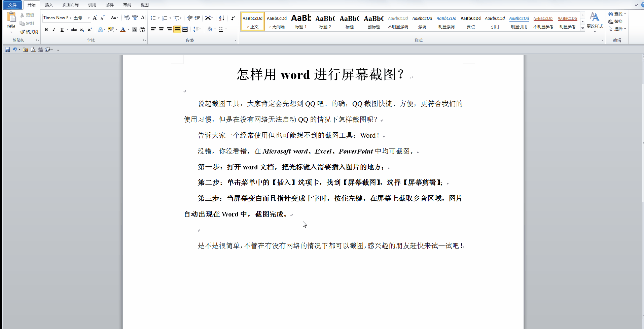The width and height of the screenshot is (644, 329).
Task: Open the Change Case (Aa) dropdown
Action: [114, 18]
